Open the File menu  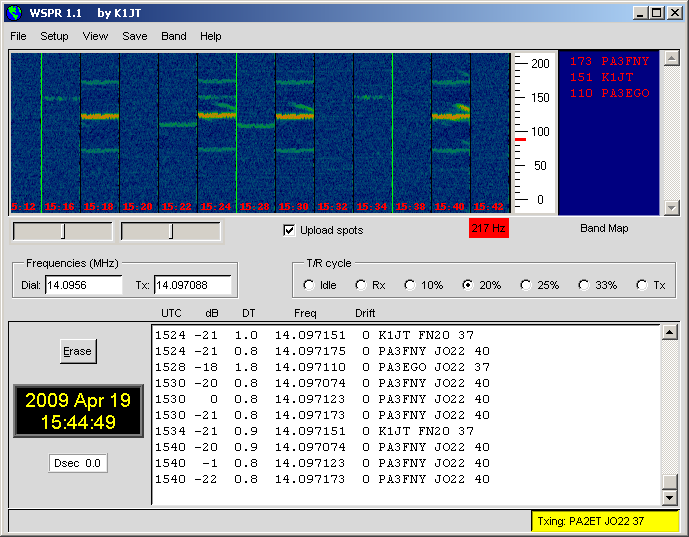pos(18,36)
